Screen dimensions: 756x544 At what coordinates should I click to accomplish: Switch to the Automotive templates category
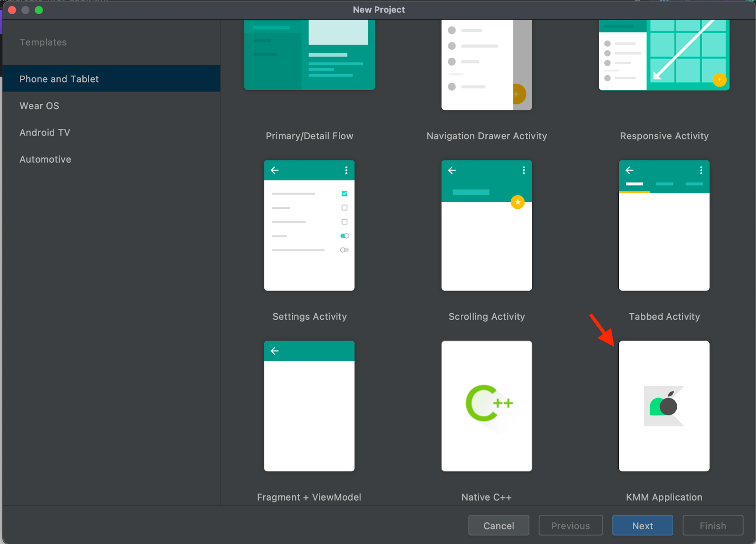tap(112, 160)
